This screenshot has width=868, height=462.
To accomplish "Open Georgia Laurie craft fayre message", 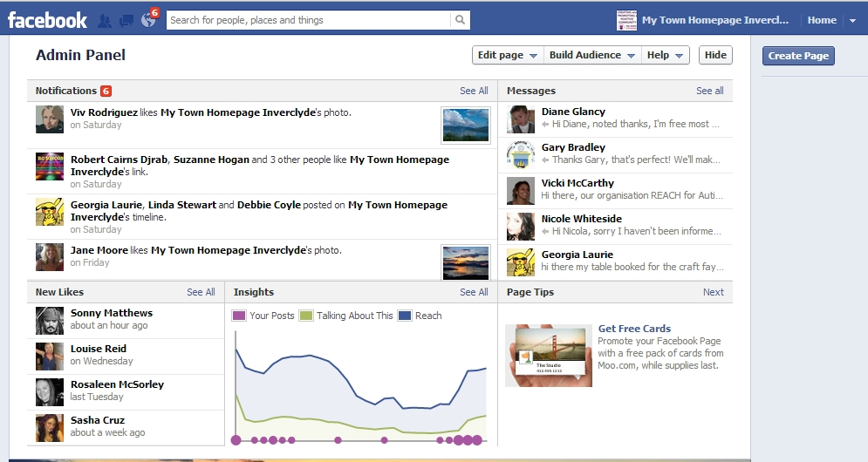I will pos(615,262).
